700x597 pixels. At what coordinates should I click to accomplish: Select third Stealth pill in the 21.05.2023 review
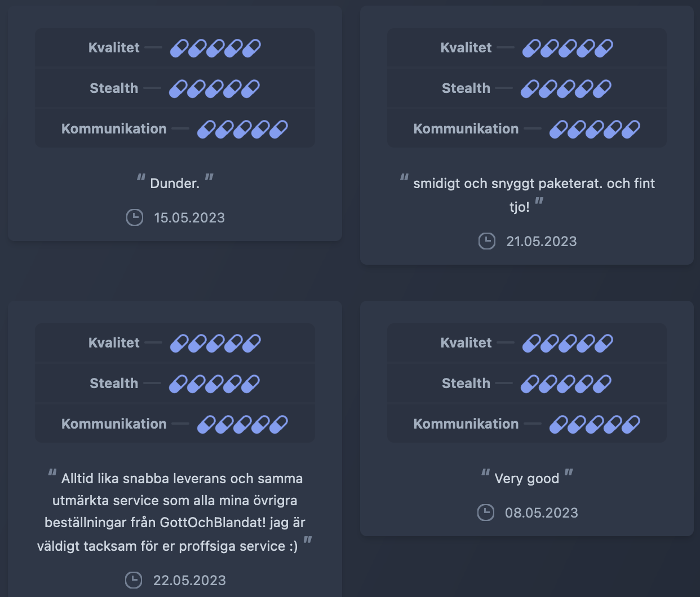pyautogui.click(x=566, y=88)
